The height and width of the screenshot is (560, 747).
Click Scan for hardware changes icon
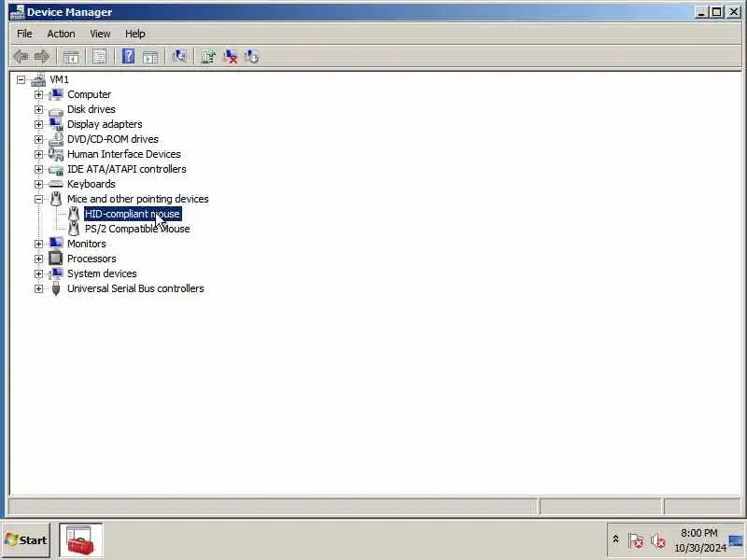[x=179, y=56]
